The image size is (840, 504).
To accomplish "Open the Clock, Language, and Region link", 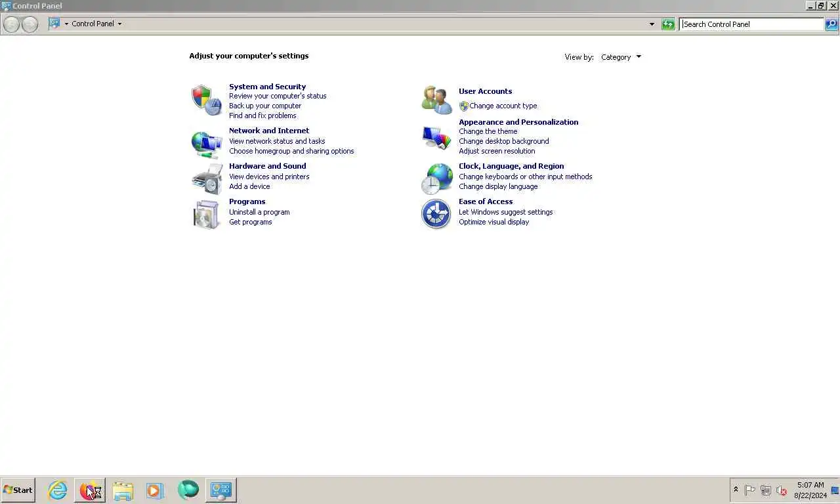I will (x=511, y=166).
